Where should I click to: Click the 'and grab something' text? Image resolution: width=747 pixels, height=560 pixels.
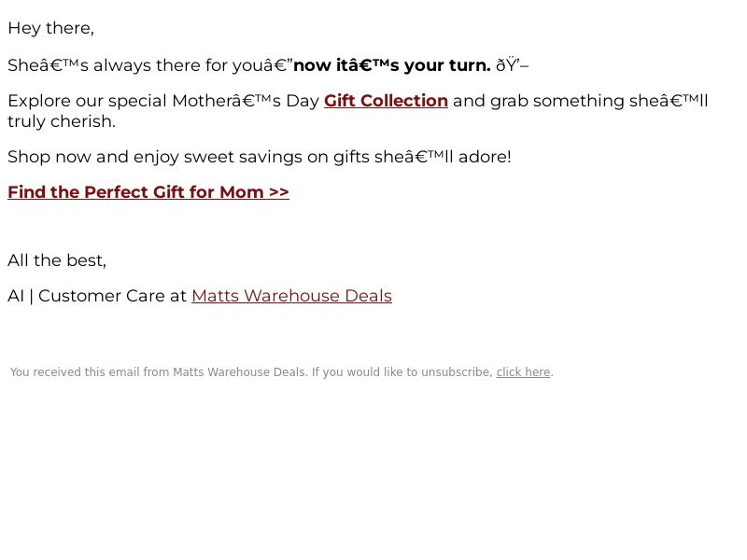(539, 101)
